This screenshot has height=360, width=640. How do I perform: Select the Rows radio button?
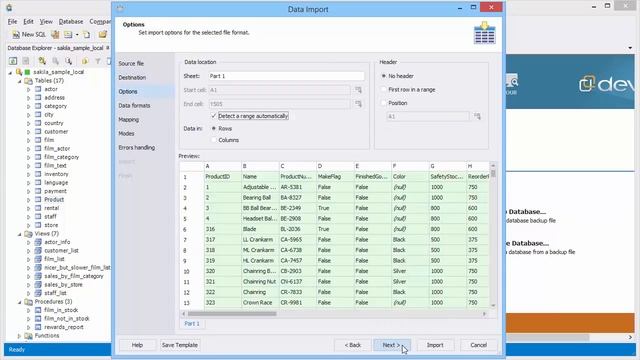[213, 129]
